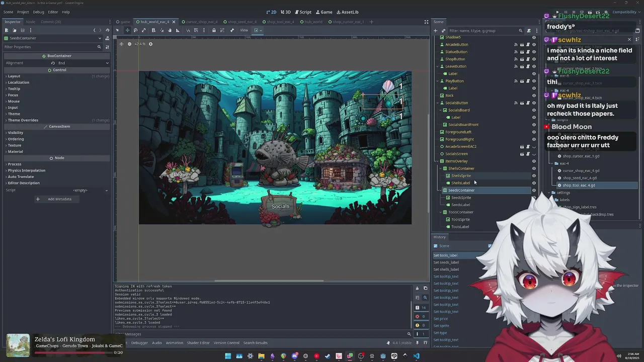Activate the Rotate Mode tool
The image size is (644, 362).
pos(135,30)
